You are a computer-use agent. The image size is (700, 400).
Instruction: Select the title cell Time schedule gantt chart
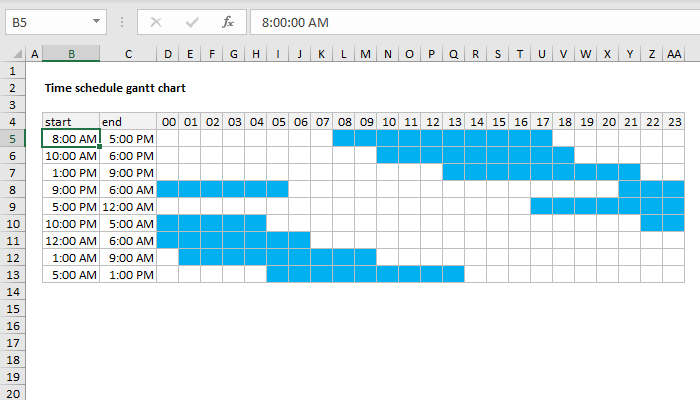[115, 88]
